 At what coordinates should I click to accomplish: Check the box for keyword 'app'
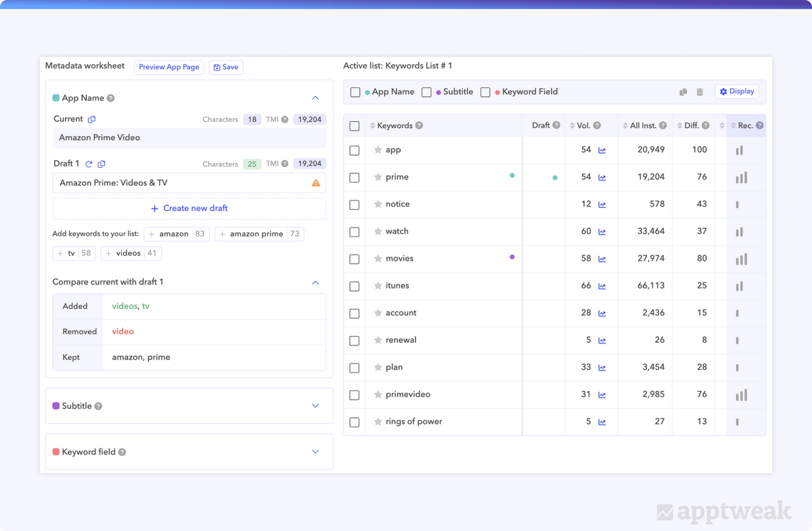[x=355, y=150]
